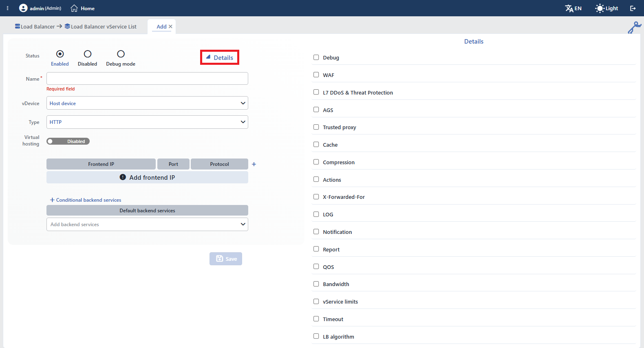Screen dimensions: 644x348
Task: Select the Debug mode radio button
Action: pos(121,54)
